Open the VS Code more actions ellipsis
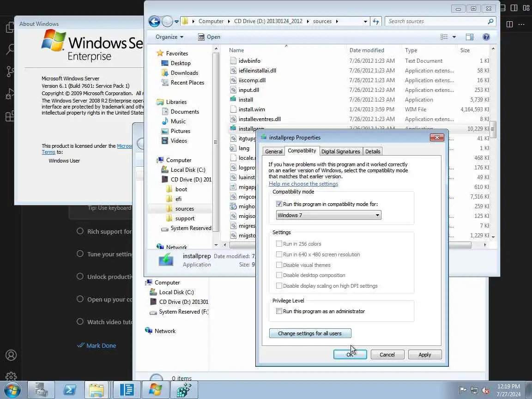Image resolution: width=532 pixels, height=399 pixels. (521, 24)
